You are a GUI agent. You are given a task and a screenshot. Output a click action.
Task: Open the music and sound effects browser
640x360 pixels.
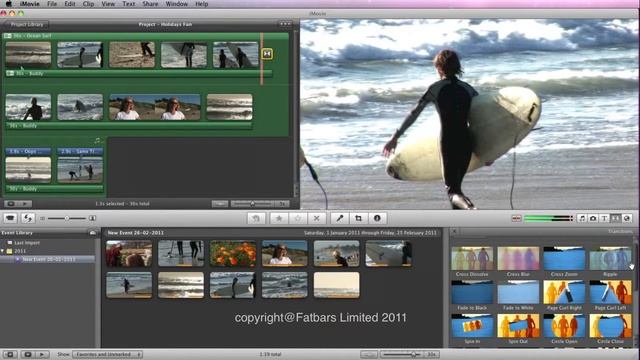point(582,218)
